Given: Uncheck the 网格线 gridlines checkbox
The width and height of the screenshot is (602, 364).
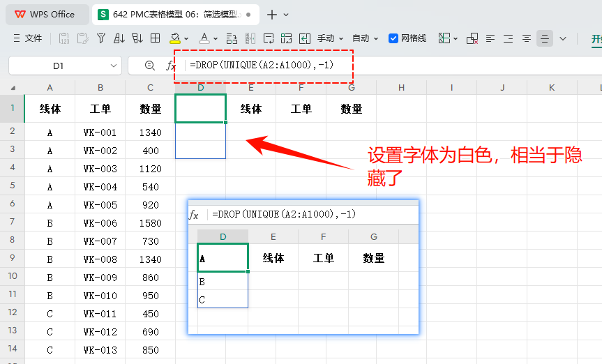Looking at the screenshot, I should (x=393, y=38).
